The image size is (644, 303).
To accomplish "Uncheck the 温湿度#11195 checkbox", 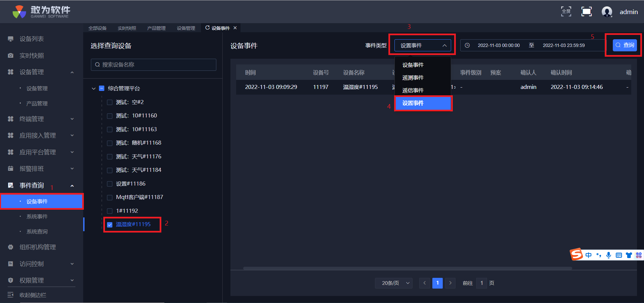I will click(x=110, y=224).
